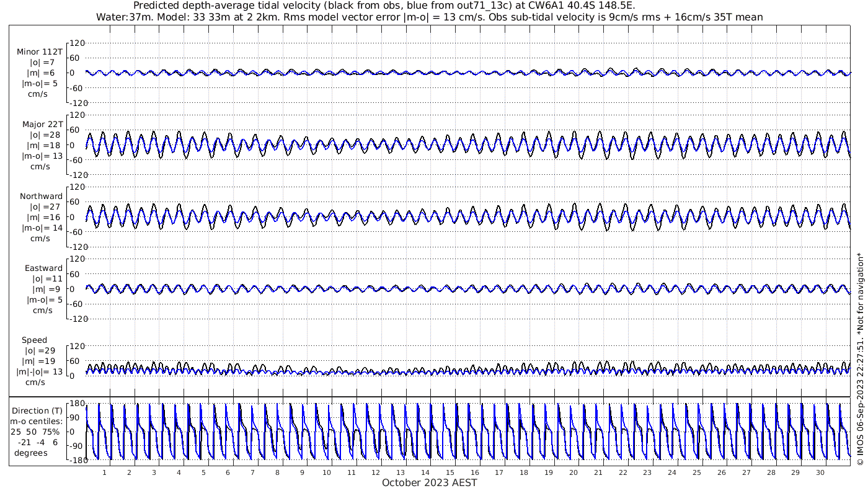Click day label '15' on time axis
Screen dimensions: 868x496
click(449, 472)
